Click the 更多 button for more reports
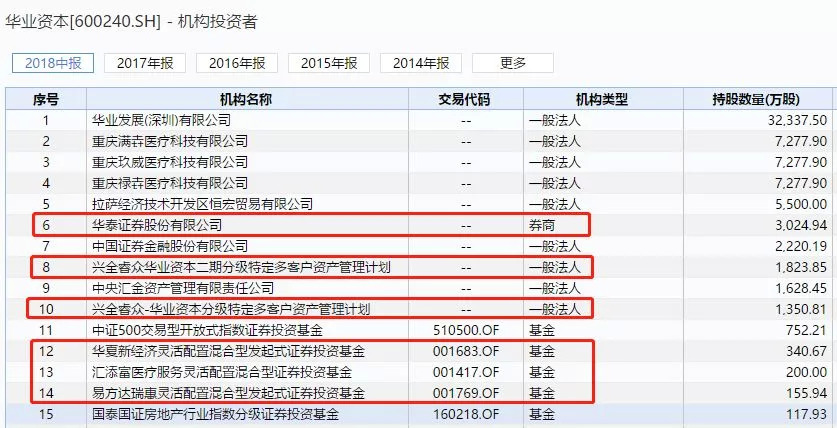837x428 pixels. click(x=512, y=63)
